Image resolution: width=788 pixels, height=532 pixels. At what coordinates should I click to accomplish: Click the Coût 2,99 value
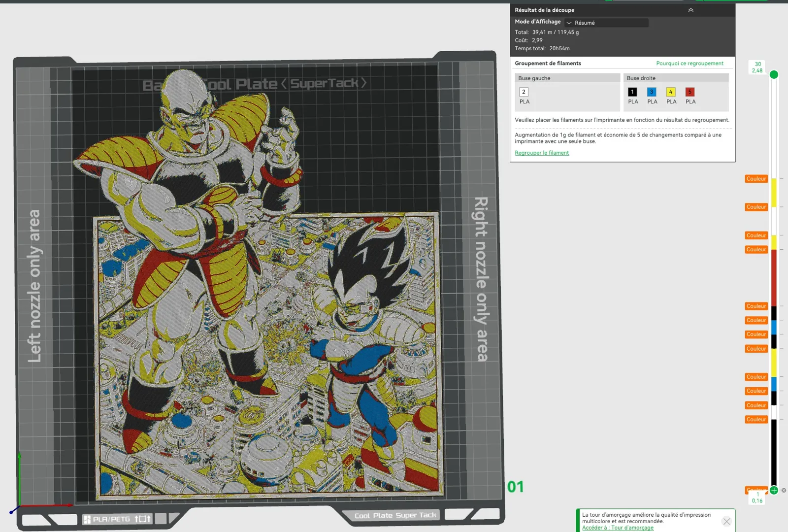[x=537, y=40]
